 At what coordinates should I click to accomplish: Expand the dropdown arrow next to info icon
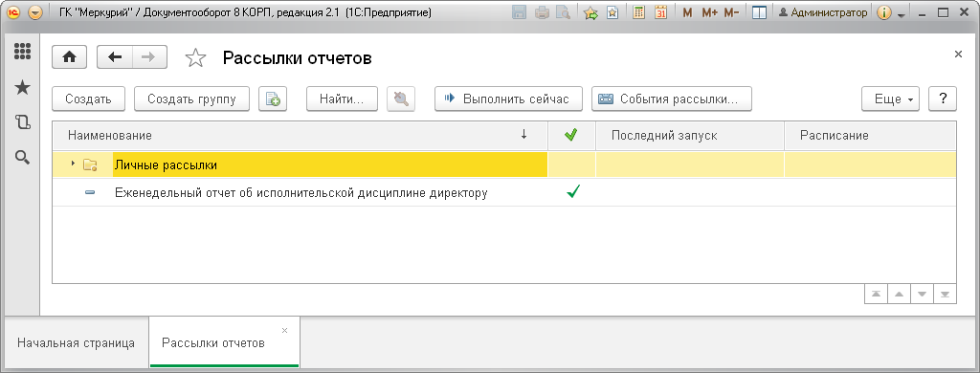pyautogui.click(x=902, y=14)
